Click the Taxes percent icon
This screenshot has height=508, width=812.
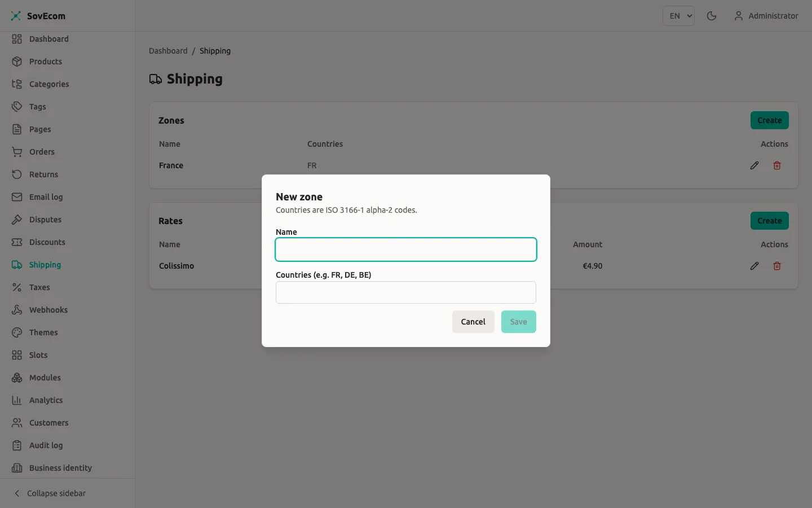click(17, 287)
